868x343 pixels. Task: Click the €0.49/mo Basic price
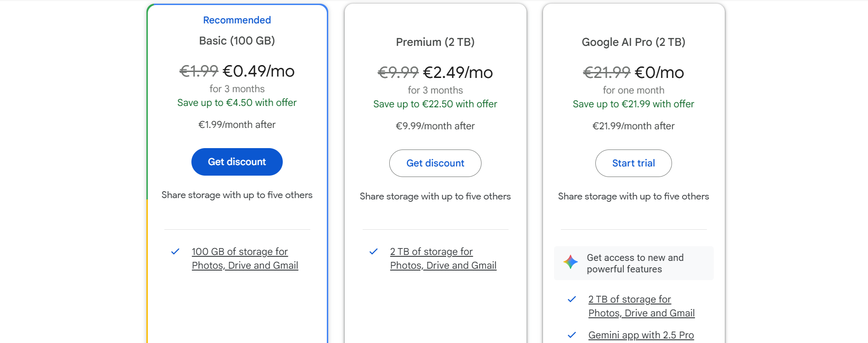click(x=258, y=71)
